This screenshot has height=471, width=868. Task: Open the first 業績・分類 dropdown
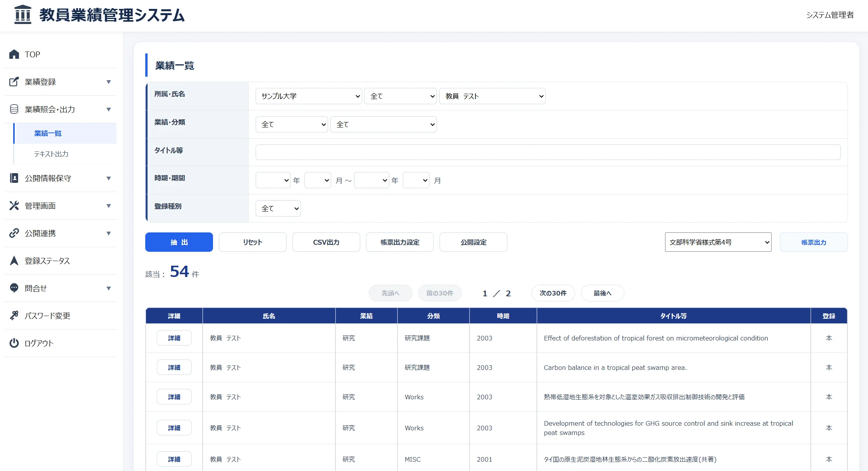(x=292, y=124)
